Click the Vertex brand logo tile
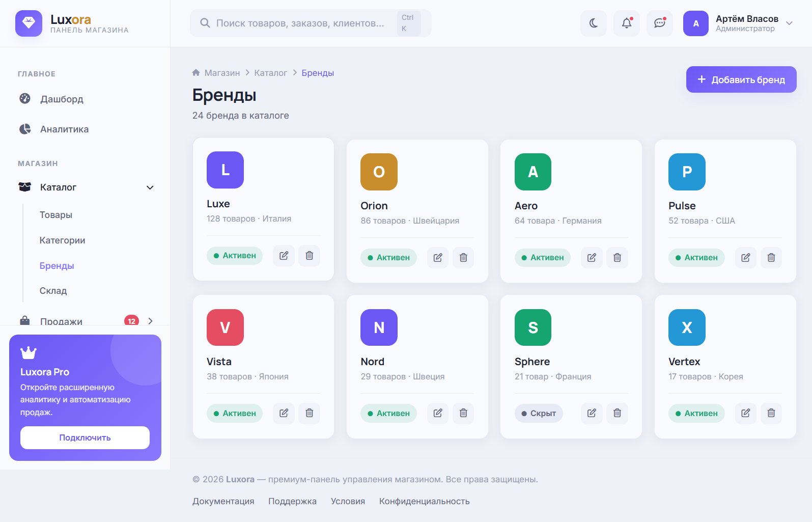812x522 pixels. (687, 327)
